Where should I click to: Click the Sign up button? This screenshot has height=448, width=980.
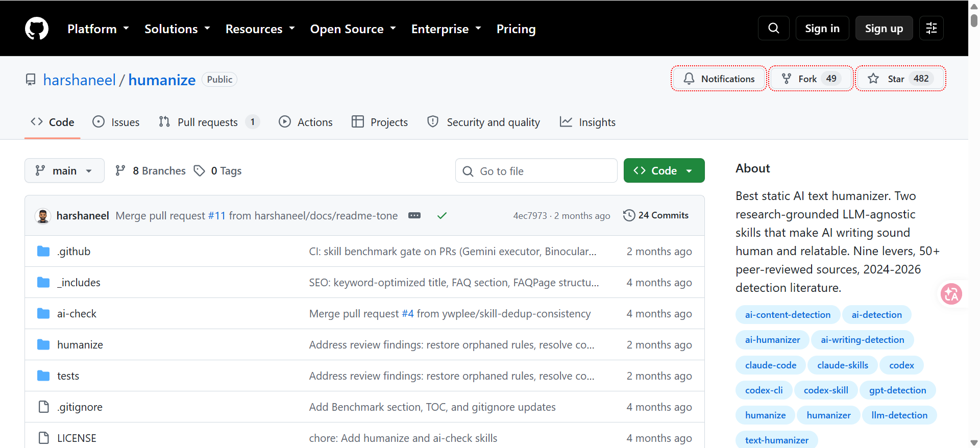click(884, 28)
